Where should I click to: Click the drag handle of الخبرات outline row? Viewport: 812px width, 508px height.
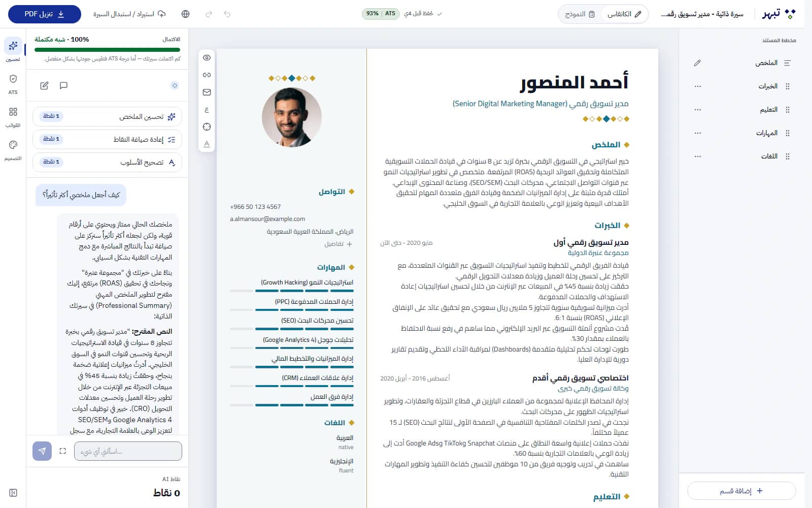click(788, 86)
